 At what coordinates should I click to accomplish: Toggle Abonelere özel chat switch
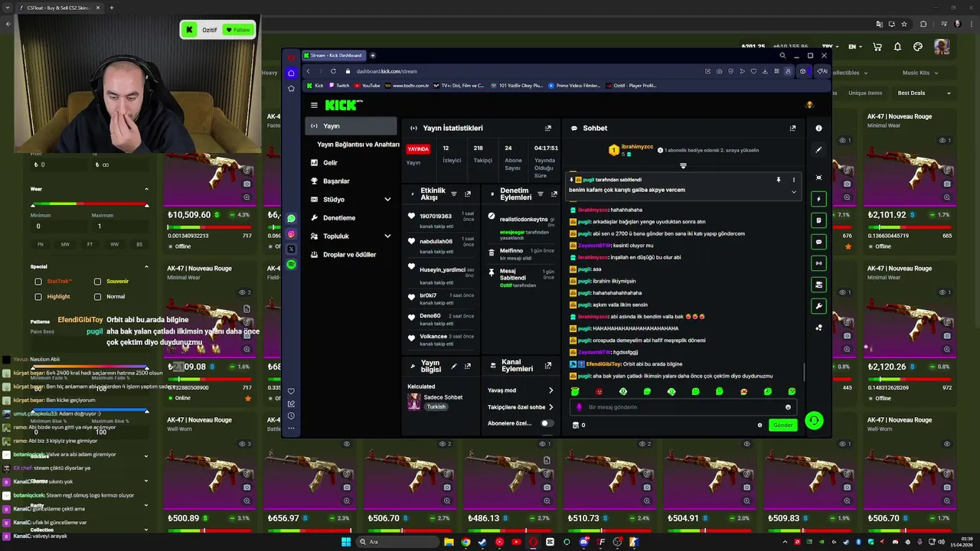click(546, 423)
